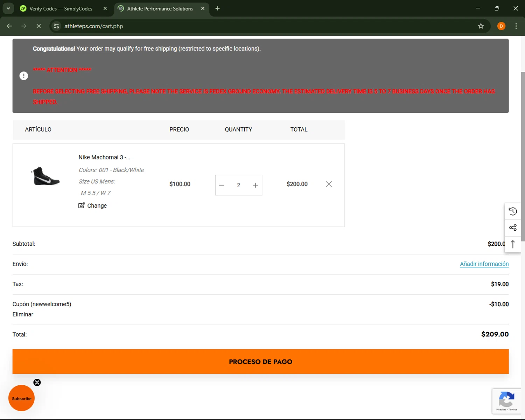525x420 pixels.
Task: Bookmark this page with the star
Action: coord(481,26)
